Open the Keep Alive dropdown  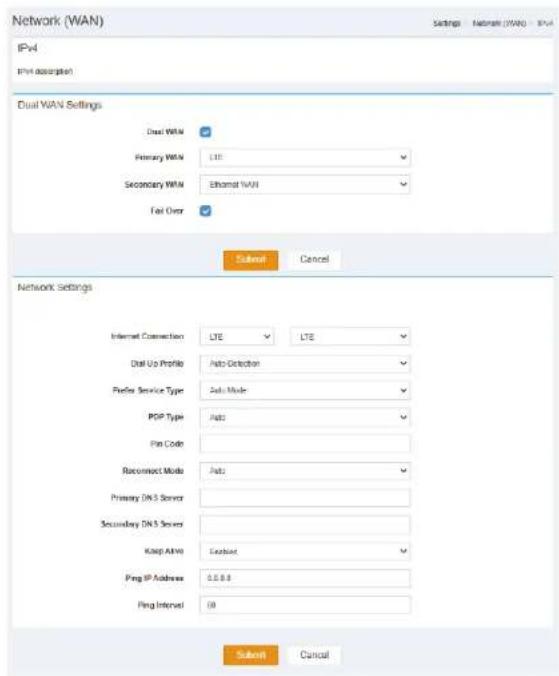(x=305, y=551)
